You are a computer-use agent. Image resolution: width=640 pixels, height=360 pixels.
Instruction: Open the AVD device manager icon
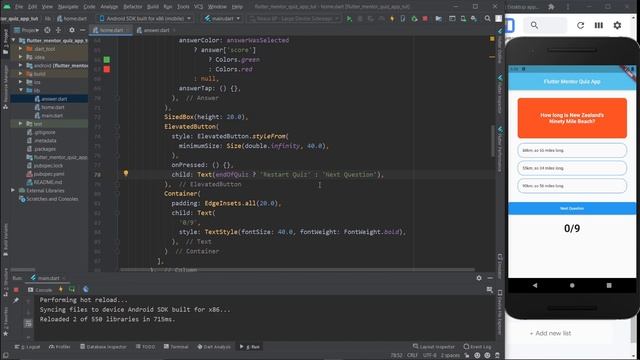[x=463, y=19]
